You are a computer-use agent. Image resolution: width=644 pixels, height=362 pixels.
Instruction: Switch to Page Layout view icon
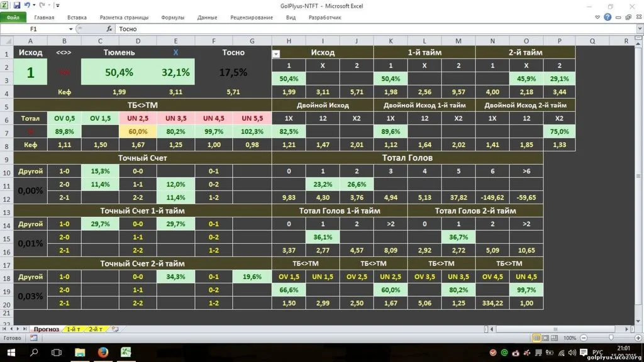pyautogui.click(x=545, y=337)
